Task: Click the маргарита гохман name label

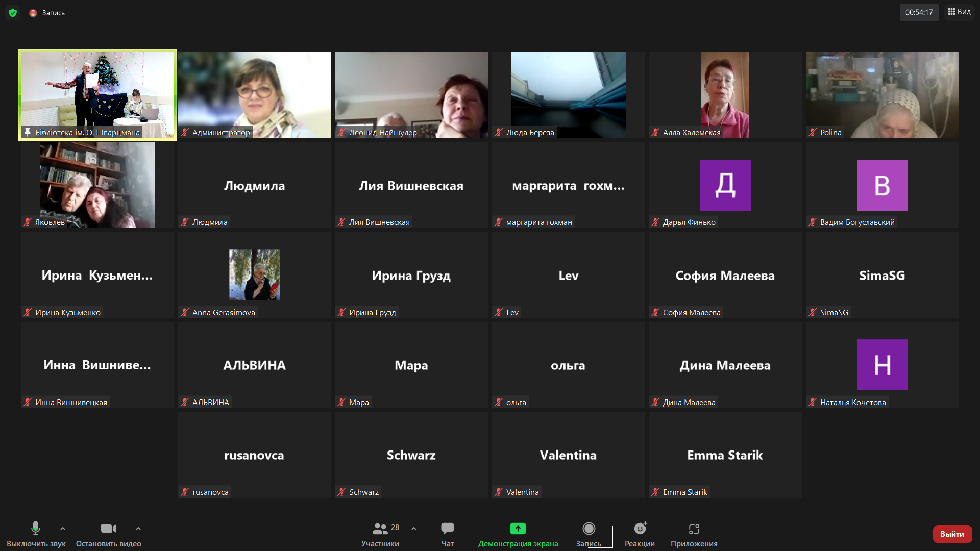Action: (x=539, y=222)
